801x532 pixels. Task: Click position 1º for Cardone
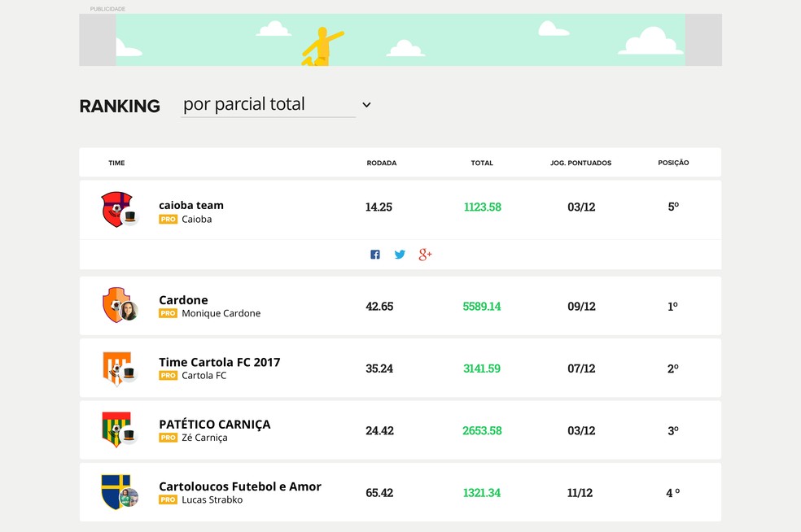(672, 307)
